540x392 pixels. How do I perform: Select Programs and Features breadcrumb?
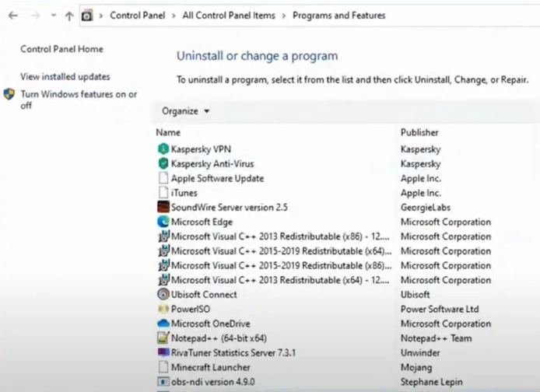click(339, 16)
